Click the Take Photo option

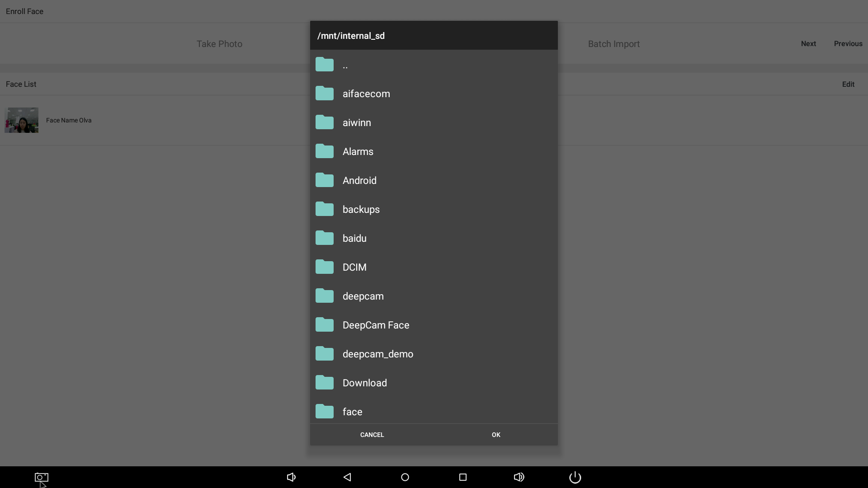(x=219, y=44)
